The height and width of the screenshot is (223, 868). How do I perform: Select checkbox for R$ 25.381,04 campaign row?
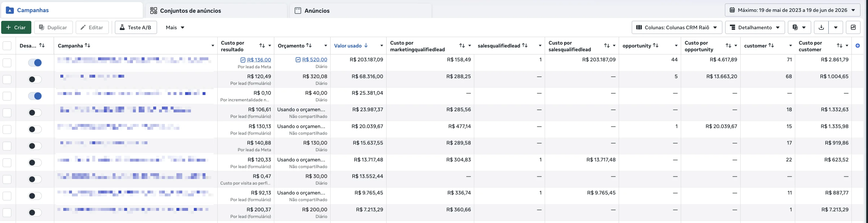pos(7,96)
